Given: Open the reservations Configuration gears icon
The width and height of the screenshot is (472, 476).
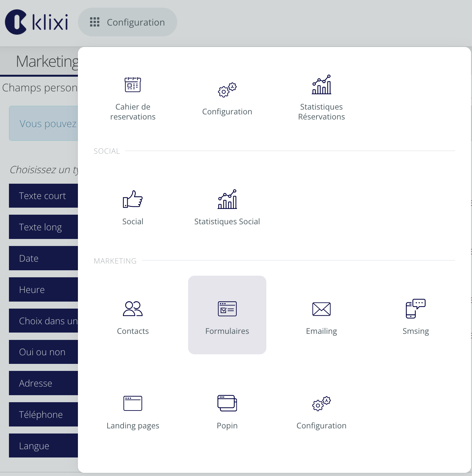Looking at the screenshot, I should tap(227, 89).
